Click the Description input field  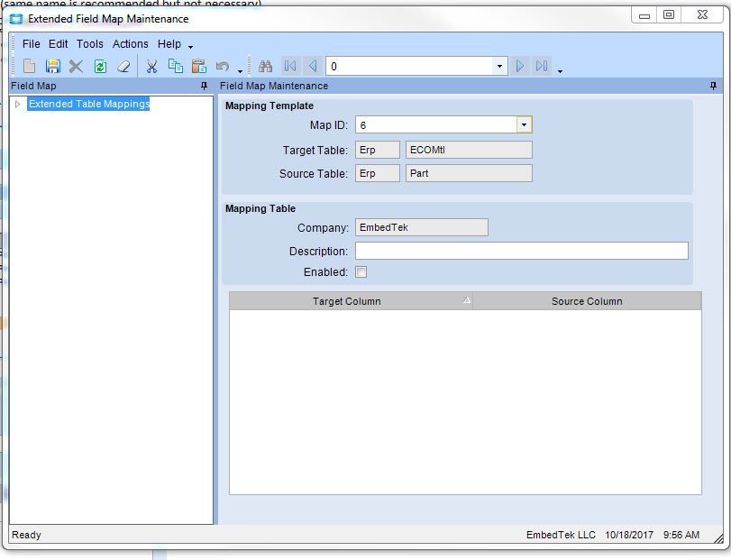tap(522, 251)
